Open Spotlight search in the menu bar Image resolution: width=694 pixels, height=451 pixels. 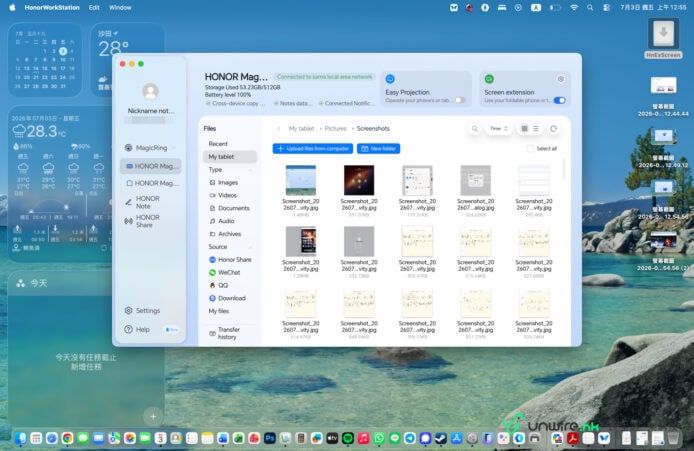[590, 8]
